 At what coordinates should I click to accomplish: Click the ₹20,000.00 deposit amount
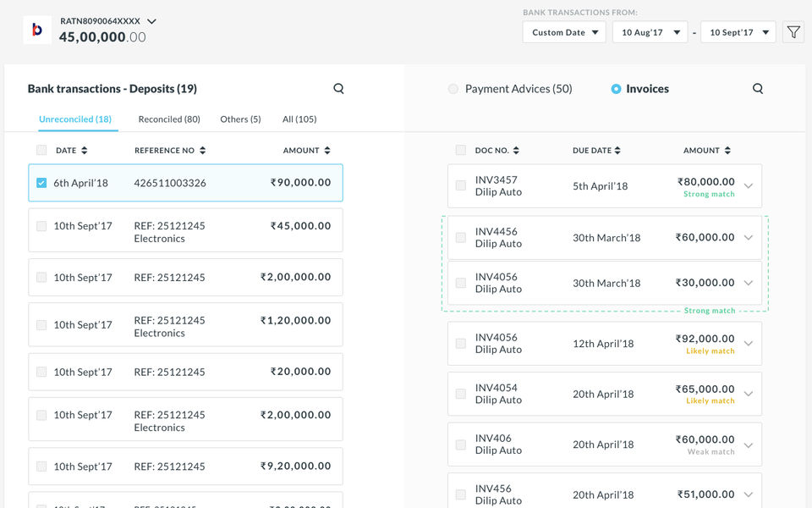(300, 371)
